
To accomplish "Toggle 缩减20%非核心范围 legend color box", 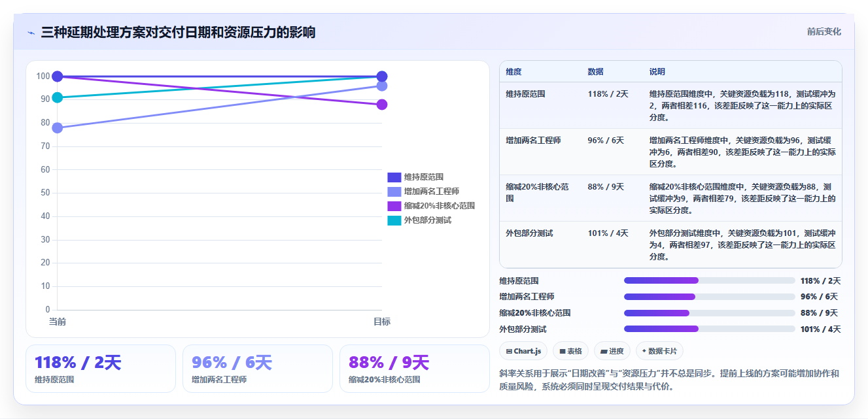I will [x=394, y=206].
